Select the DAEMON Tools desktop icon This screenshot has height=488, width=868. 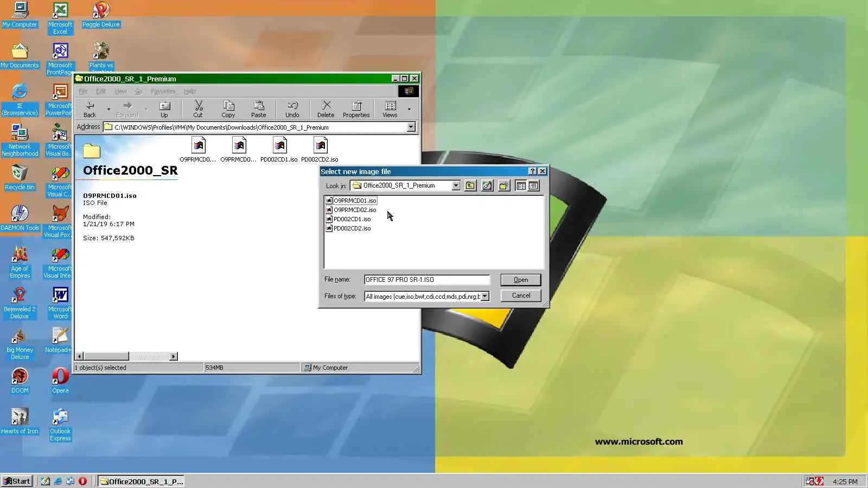(20, 218)
